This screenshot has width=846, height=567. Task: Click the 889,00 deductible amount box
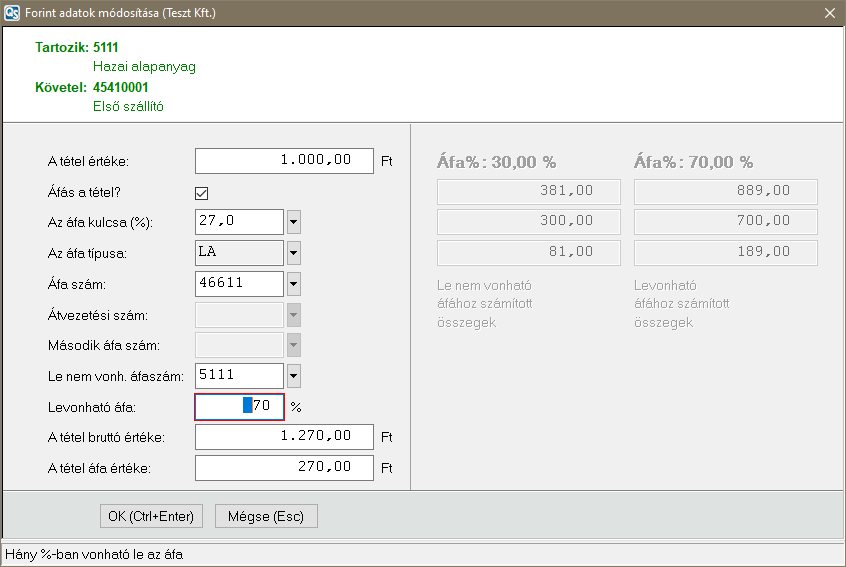726,192
